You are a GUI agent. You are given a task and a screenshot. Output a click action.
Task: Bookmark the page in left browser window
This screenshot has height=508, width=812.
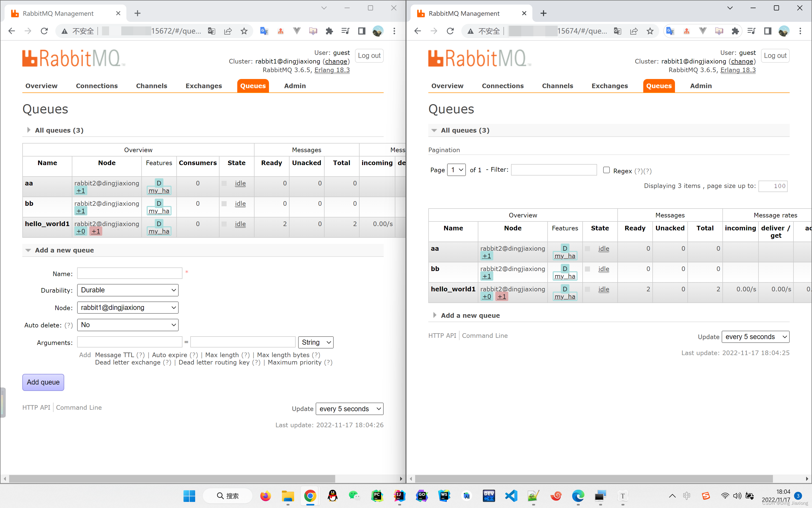[x=244, y=31]
